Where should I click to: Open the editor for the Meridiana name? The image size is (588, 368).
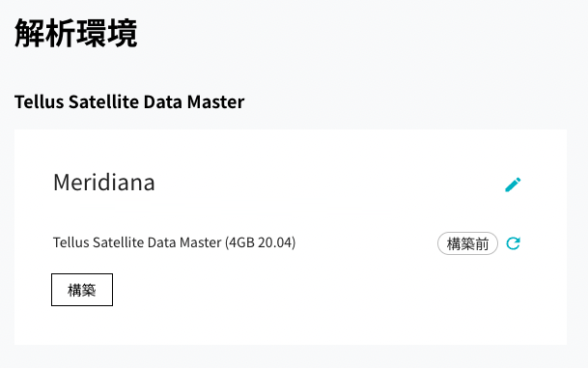coord(513,184)
